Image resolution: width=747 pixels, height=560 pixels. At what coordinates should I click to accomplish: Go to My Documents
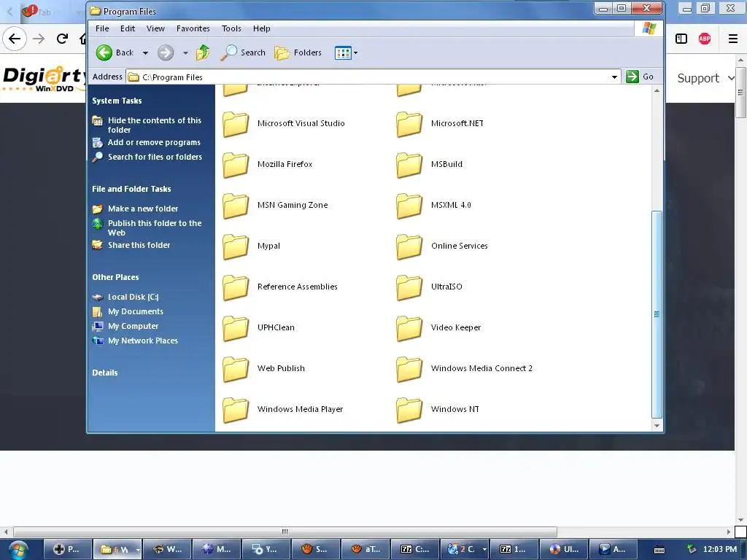click(x=135, y=311)
